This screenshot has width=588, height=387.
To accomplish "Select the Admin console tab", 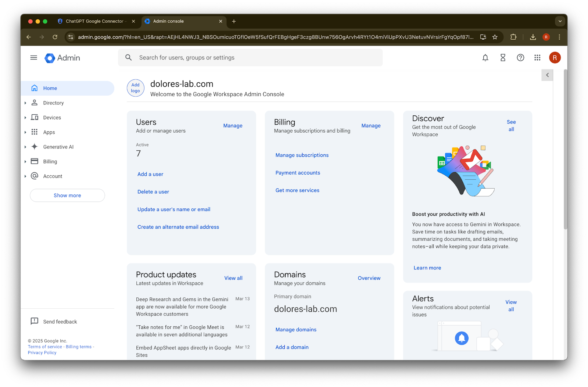I will [x=183, y=21].
